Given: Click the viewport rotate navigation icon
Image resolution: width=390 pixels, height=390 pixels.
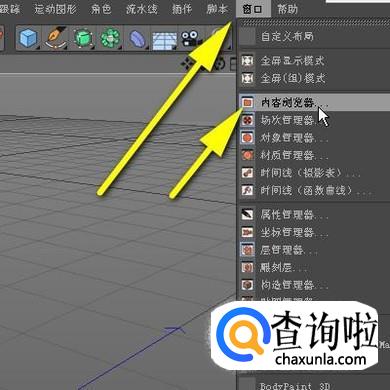Looking at the screenshot, I should pos(219,64).
